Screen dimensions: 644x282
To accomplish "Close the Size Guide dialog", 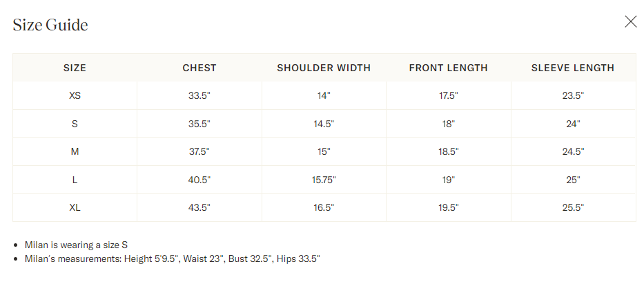I will click(630, 22).
